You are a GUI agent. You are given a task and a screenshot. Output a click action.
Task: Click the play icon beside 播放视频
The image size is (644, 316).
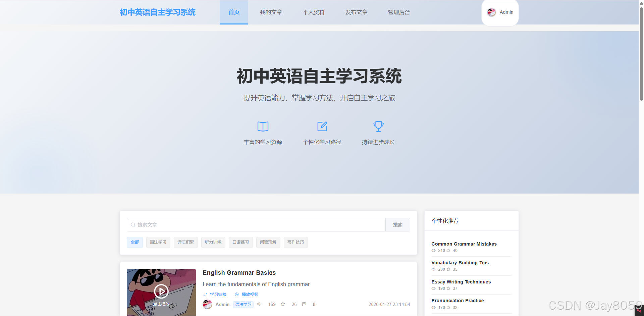tap(237, 295)
